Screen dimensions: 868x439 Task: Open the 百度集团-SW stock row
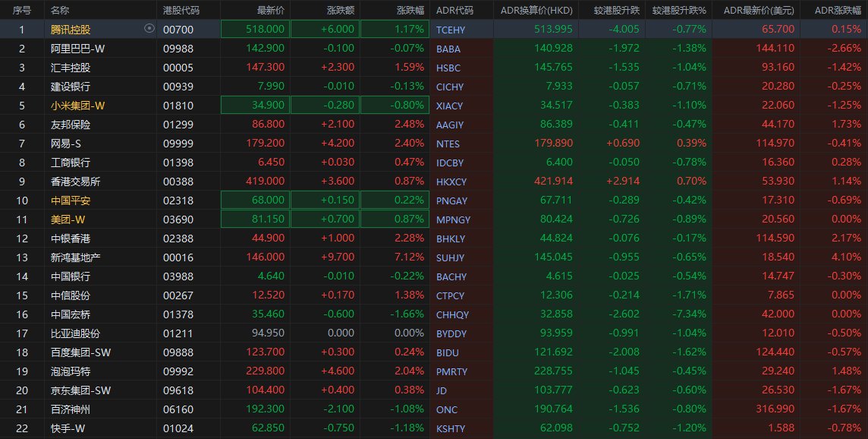[434, 352]
